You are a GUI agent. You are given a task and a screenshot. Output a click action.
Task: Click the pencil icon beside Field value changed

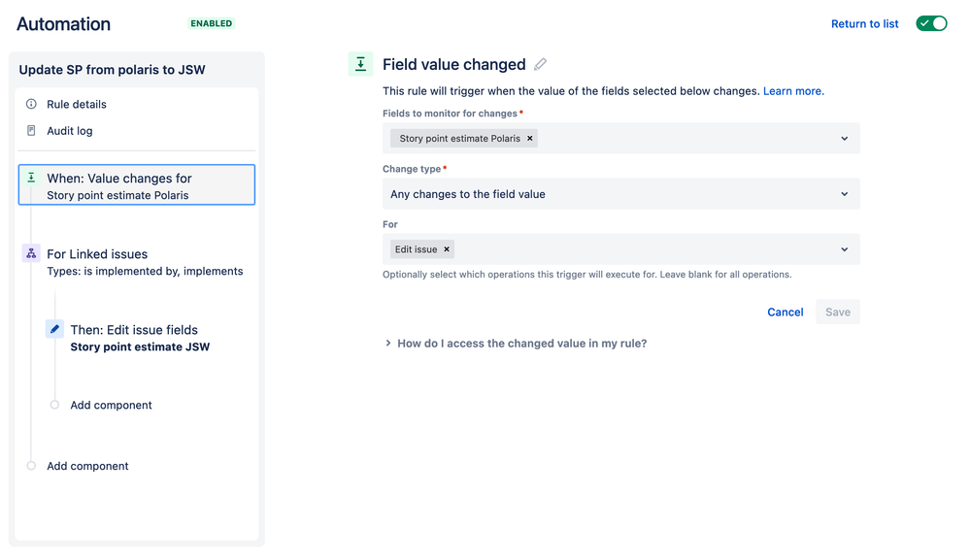[540, 64]
